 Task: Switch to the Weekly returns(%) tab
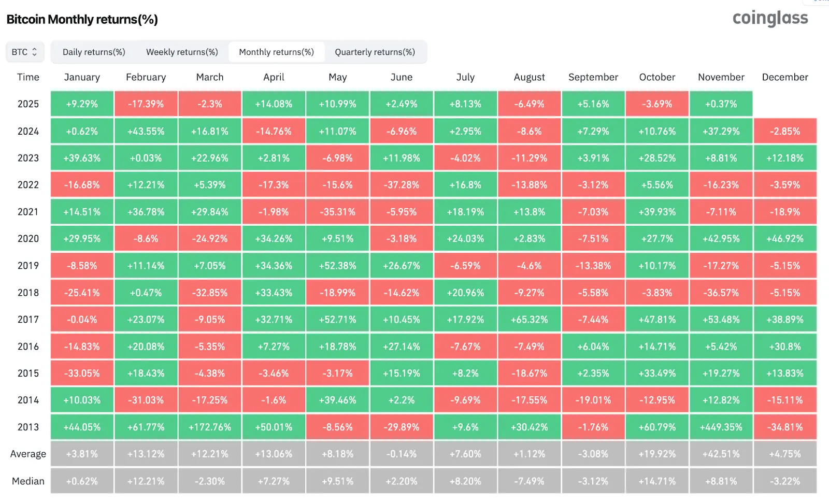182,52
